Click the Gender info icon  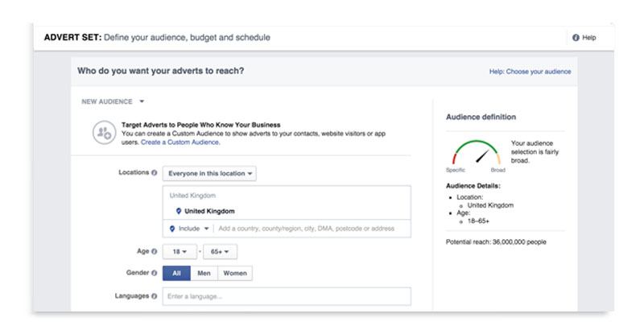click(154, 273)
